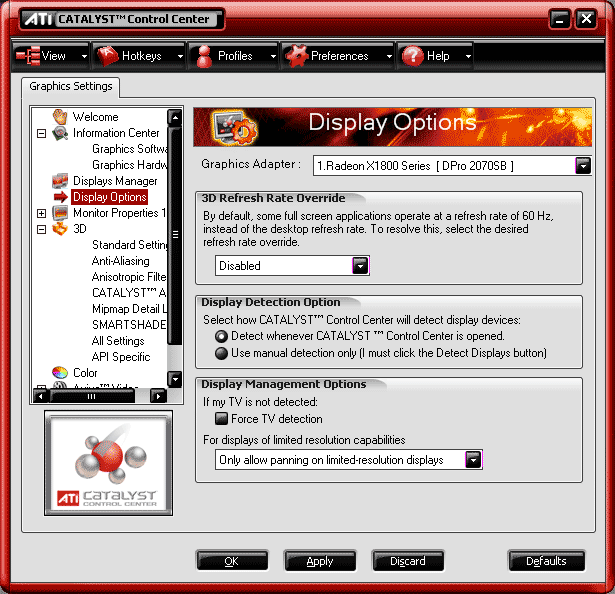The image size is (615, 594).
Task: Select Use manual detection only option
Action: point(221,353)
